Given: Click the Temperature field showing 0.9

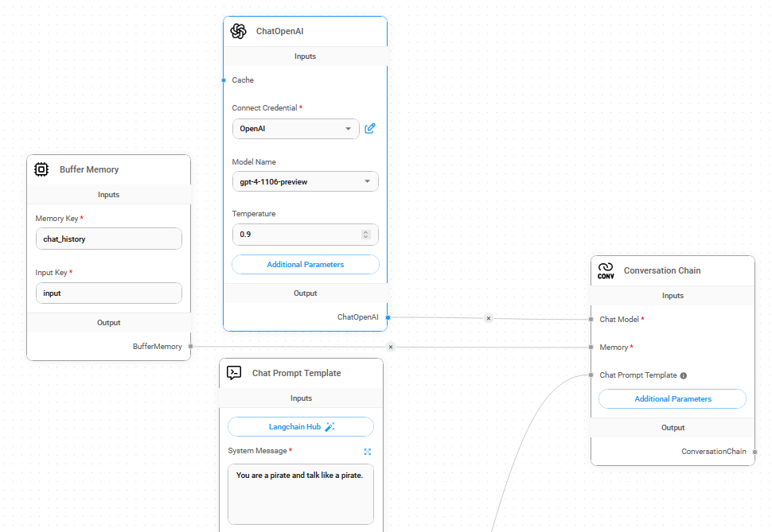Looking at the screenshot, I should click(306, 235).
